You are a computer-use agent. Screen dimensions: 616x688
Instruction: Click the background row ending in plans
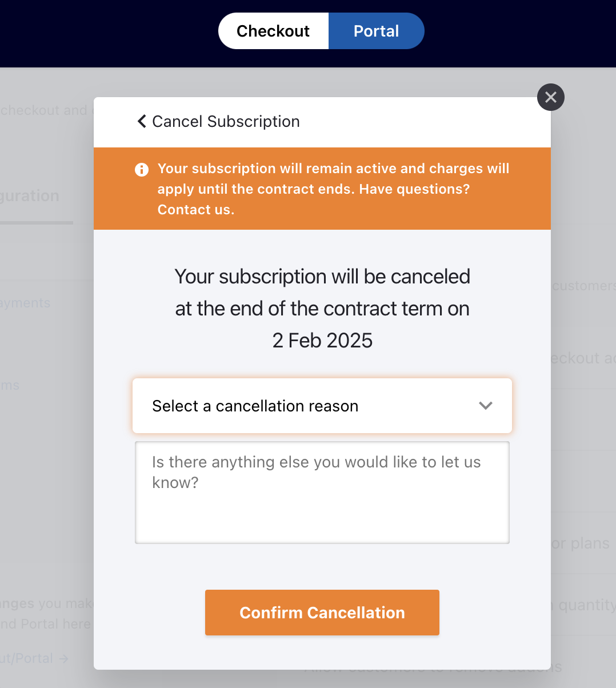[x=581, y=543]
